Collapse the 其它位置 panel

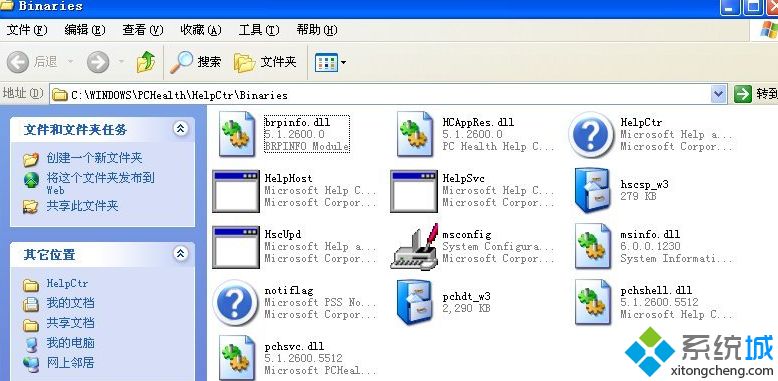181,254
